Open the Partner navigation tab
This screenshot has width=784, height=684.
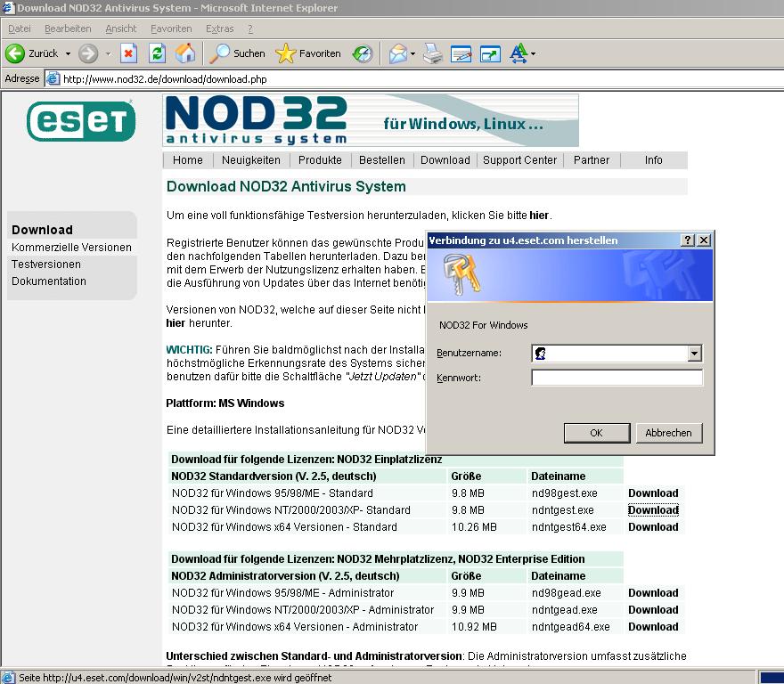tap(592, 160)
